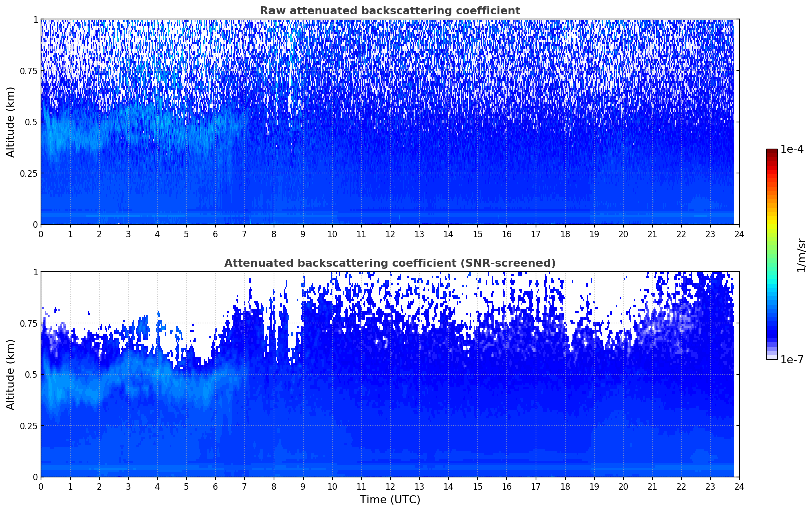Click the "0.5" altitude tick on top plot
This screenshot has height=511, width=812.
click(x=31, y=122)
